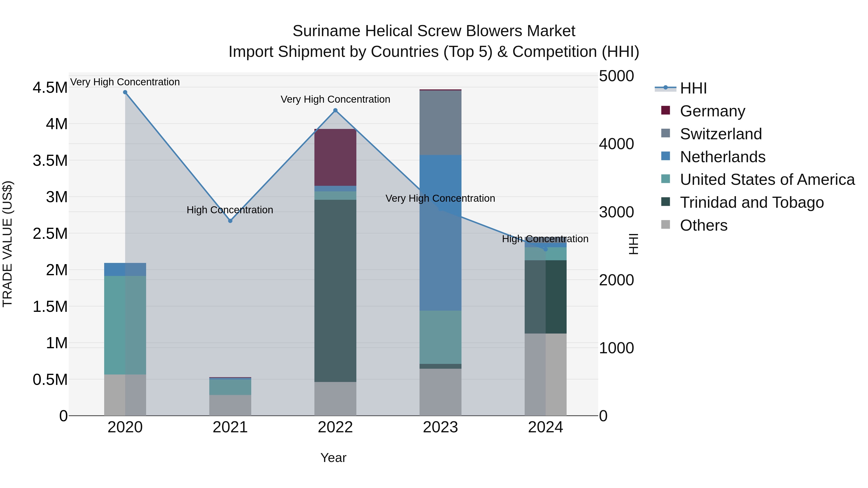Click the HHI line marker in legend
Screen dimensions: 868x488
coord(665,87)
